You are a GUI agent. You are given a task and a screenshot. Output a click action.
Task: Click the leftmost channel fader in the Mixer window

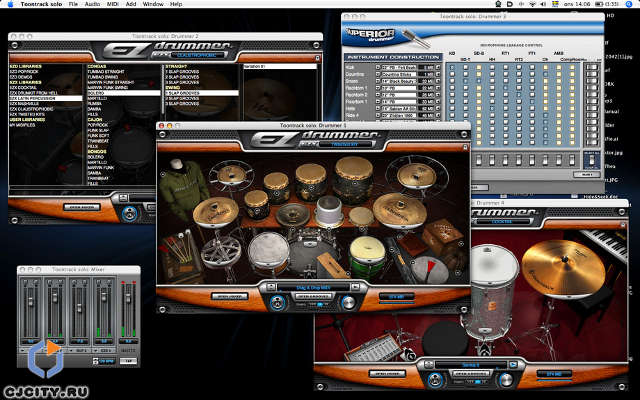tap(31, 303)
